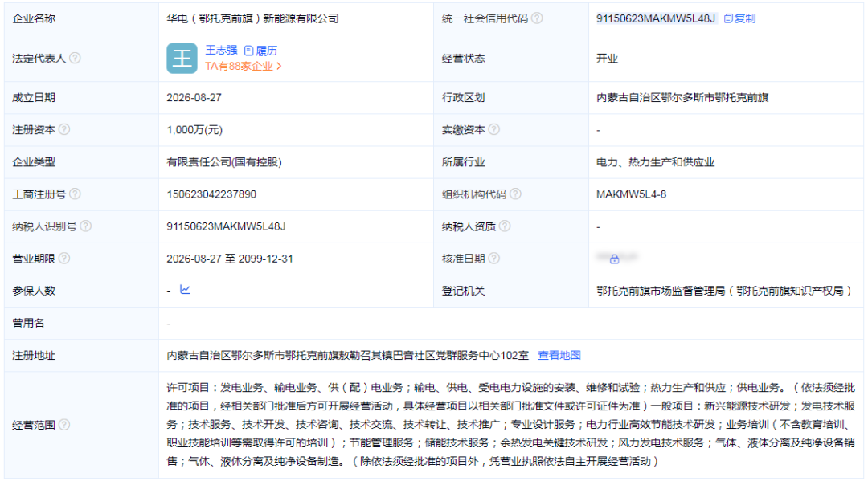Click the taxpayer ID value 91150623MAKMW5L48J
This screenshot has width=868, height=481.
[x=226, y=226]
